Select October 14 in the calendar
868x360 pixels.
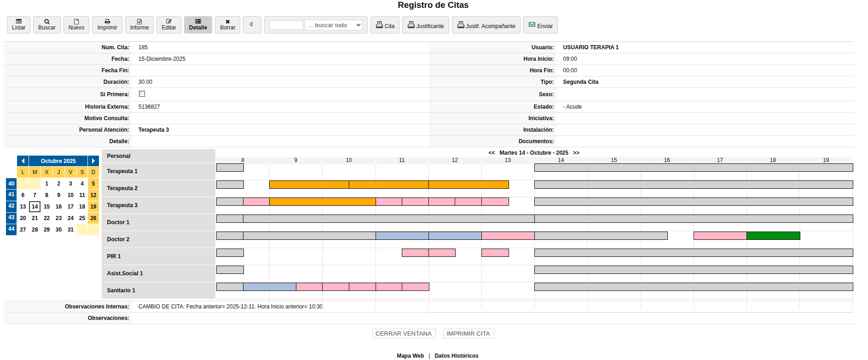[35, 207]
